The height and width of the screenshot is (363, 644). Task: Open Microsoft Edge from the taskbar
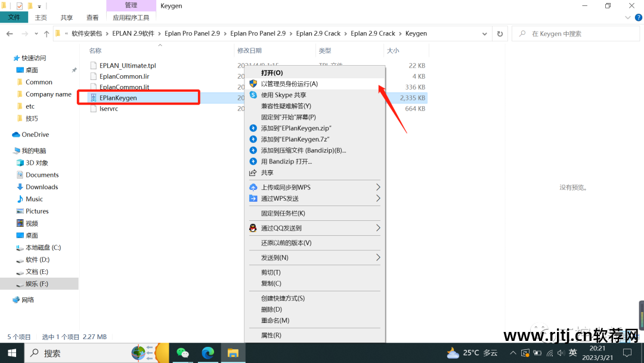(208, 353)
